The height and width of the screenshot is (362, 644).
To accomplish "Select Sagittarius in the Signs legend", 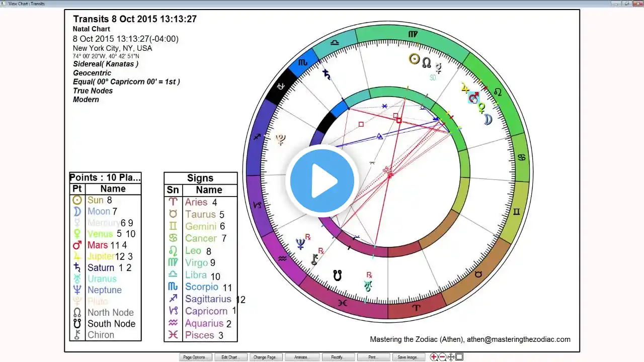I will click(201, 299).
